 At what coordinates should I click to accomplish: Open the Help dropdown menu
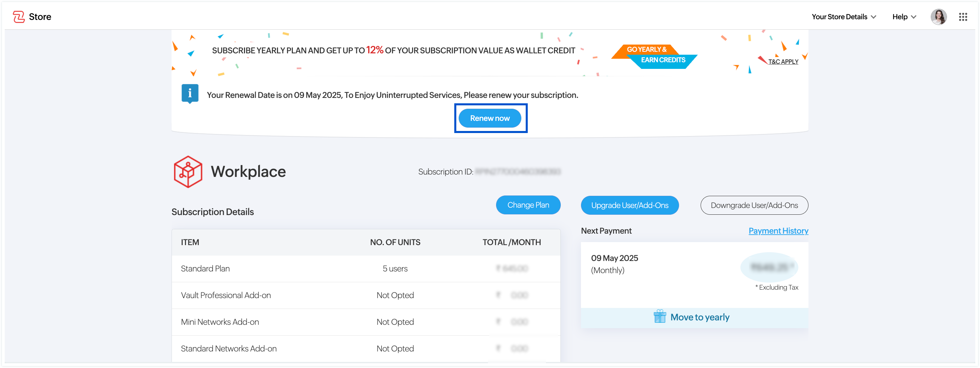point(899,17)
